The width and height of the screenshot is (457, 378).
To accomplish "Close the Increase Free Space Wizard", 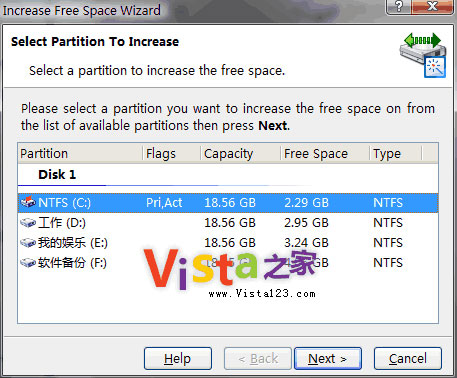I will tap(433, 6).
